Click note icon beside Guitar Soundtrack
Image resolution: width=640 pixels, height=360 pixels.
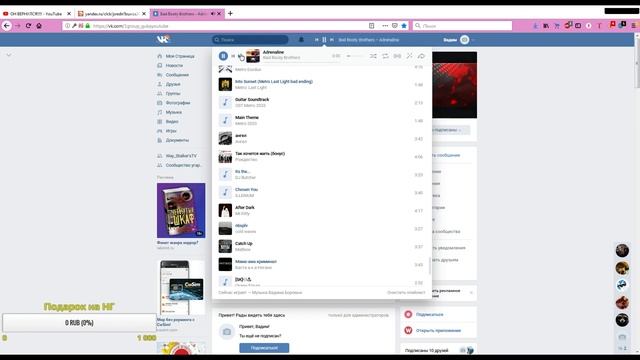(x=225, y=102)
